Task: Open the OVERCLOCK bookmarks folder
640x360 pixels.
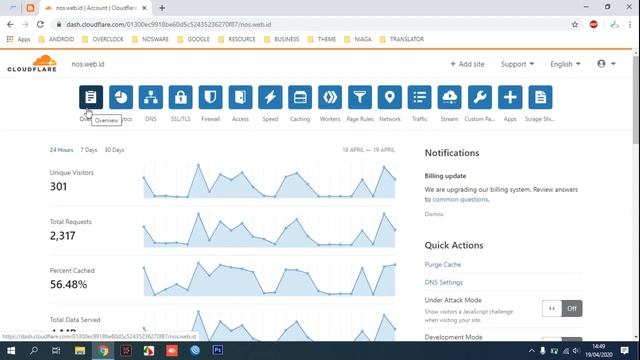Action: (x=103, y=39)
